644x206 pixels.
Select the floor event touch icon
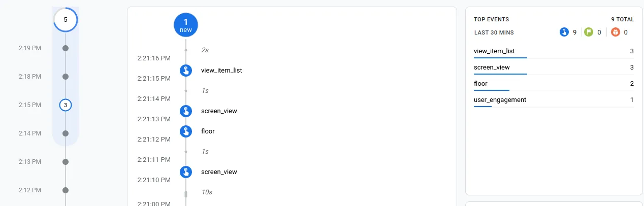pos(186,131)
